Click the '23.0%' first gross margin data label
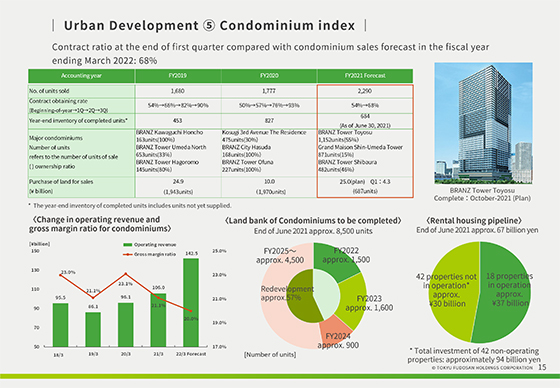Screen dimensions: 560x388 68,272
